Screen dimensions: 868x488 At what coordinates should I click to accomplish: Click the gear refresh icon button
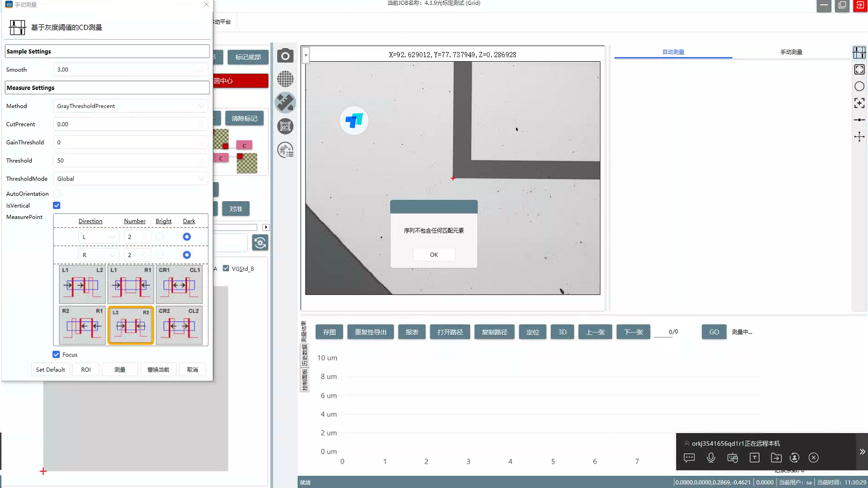tap(260, 243)
